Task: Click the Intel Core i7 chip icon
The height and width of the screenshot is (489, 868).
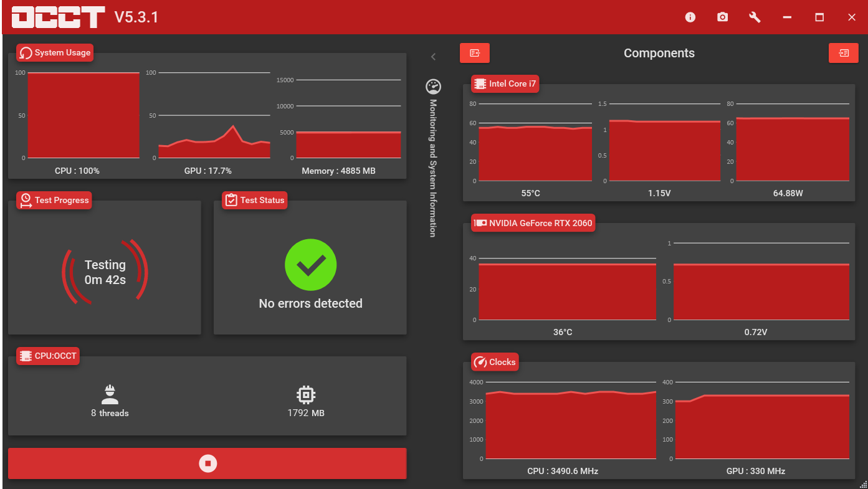Action: (x=480, y=83)
